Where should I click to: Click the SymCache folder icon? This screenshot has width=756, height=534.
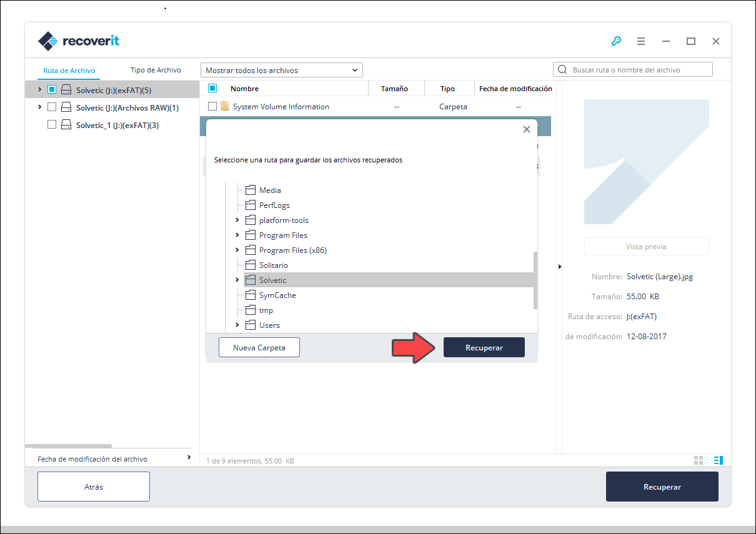pyautogui.click(x=251, y=295)
